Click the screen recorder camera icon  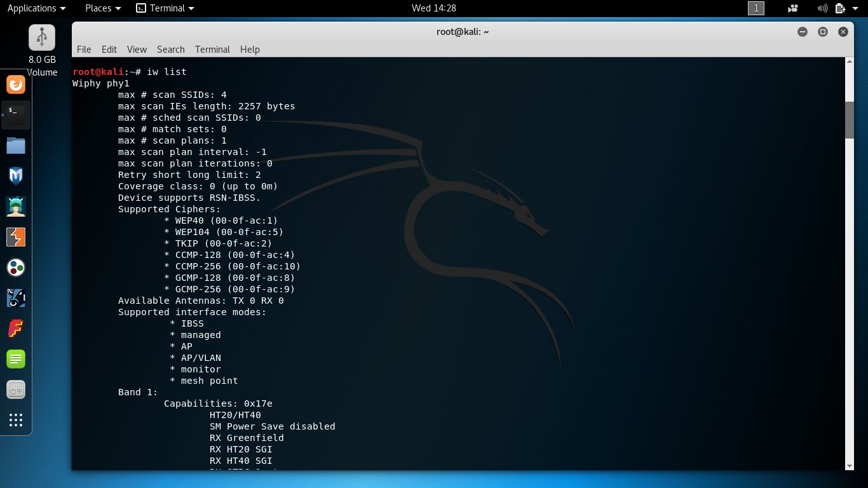click(792, 8)
